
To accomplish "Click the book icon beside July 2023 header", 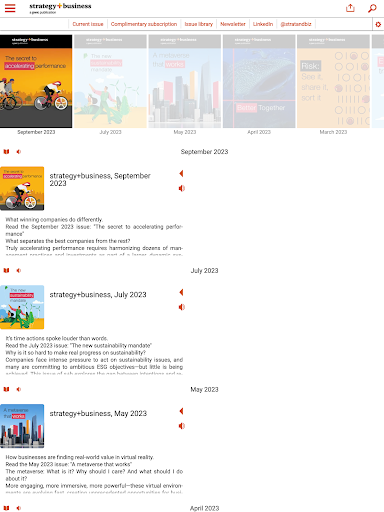I will [6, 270].
